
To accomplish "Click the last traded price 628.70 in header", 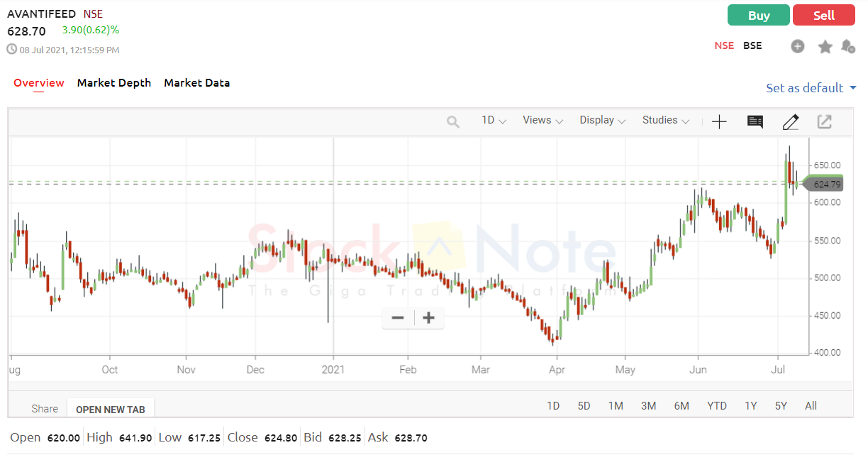I will (x=26, y=31).
